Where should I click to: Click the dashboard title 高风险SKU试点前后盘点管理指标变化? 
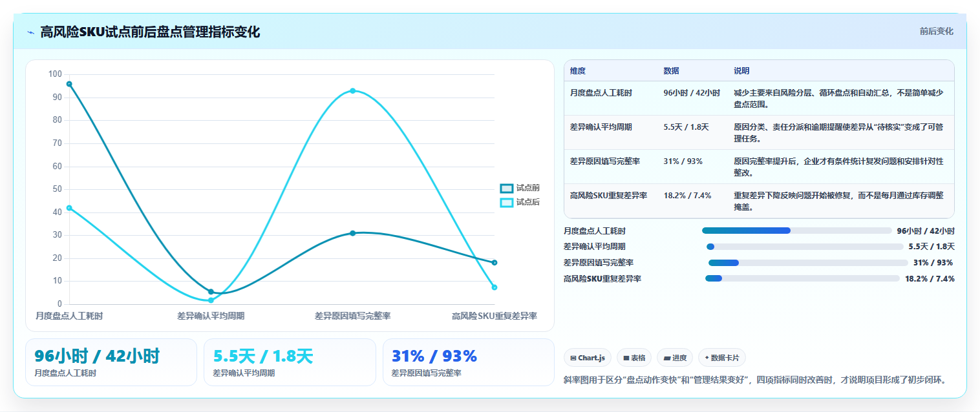pos(150,32)
